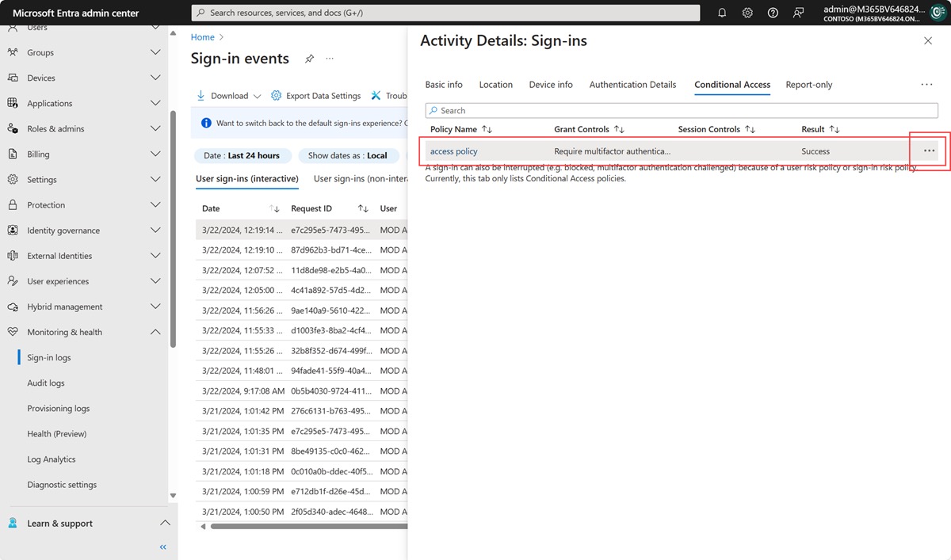Click the External Identities icon

tap(13, 256)
